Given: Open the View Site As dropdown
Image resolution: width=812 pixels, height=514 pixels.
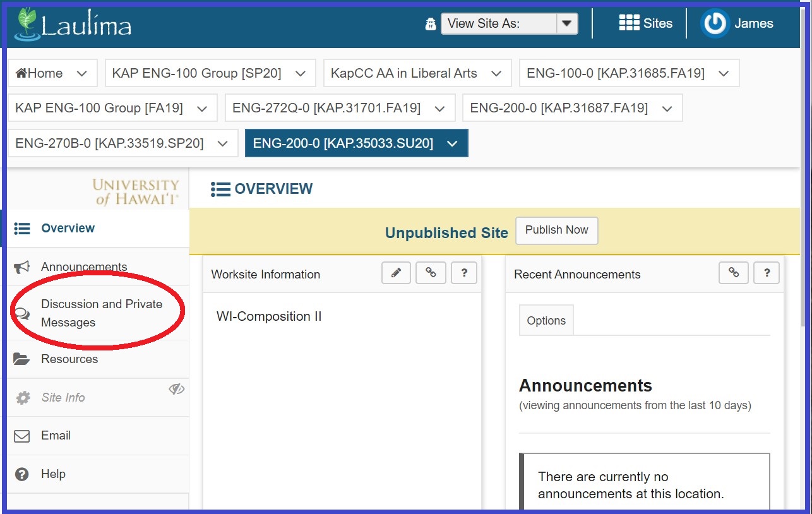Looking at the screenshot, I should click(x=509, y=24).
